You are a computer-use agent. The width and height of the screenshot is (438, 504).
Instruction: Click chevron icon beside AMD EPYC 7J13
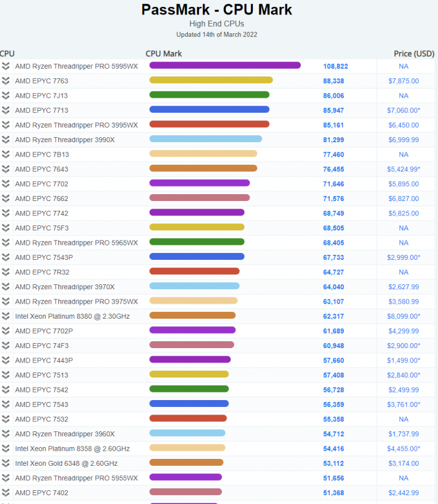[x=6, y=95]
